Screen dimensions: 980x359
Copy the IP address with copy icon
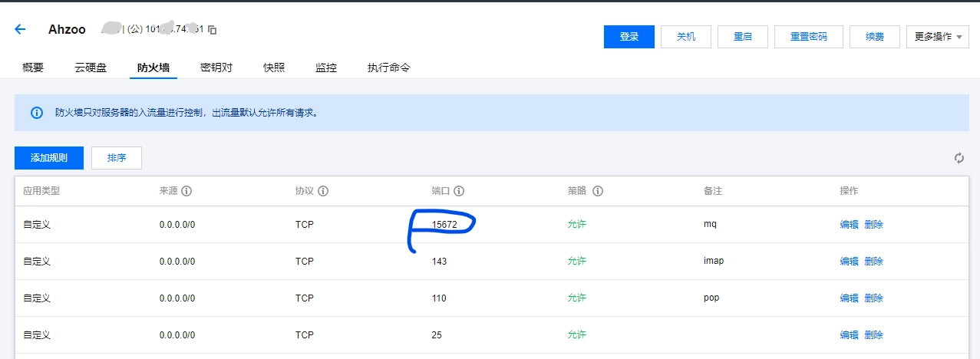[x=213, y=30]
